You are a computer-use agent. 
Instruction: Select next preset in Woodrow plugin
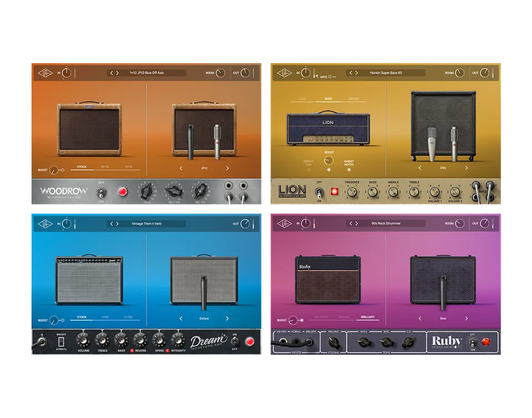coord(117,73)
